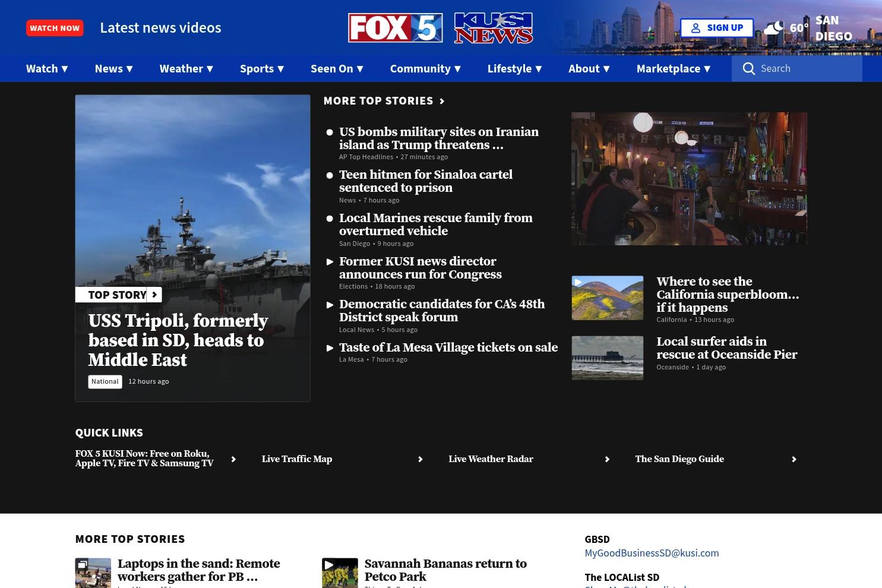Viewport: 882px width, 588px height.
Task: Click the National category tag
Action: point(105,381)
